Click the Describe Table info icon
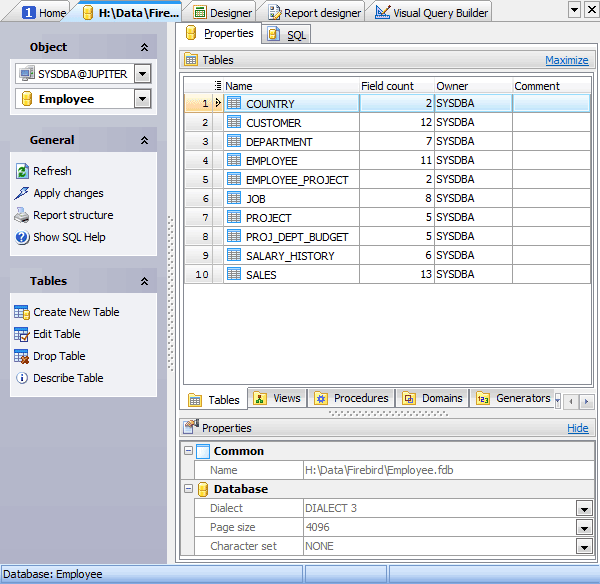 pyautogui.click(x=22, y=379)
